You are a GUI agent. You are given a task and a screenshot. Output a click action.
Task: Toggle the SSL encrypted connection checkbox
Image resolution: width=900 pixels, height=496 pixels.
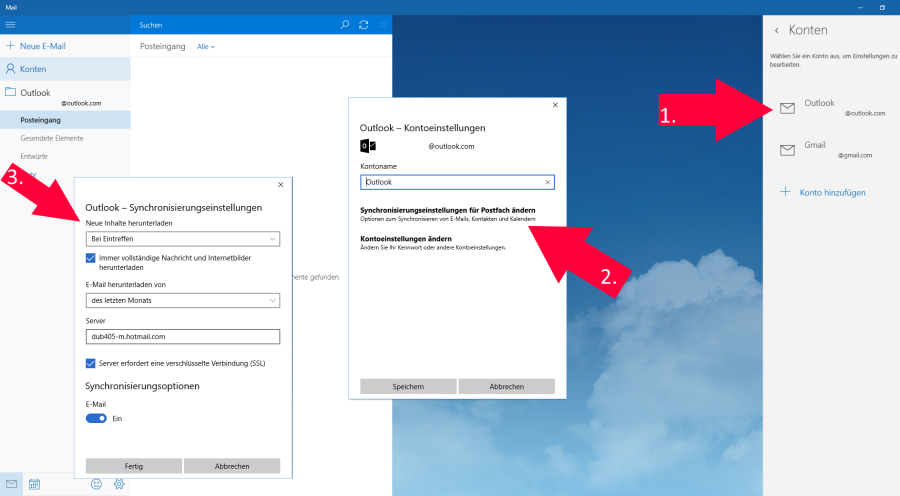coord(90,363)
